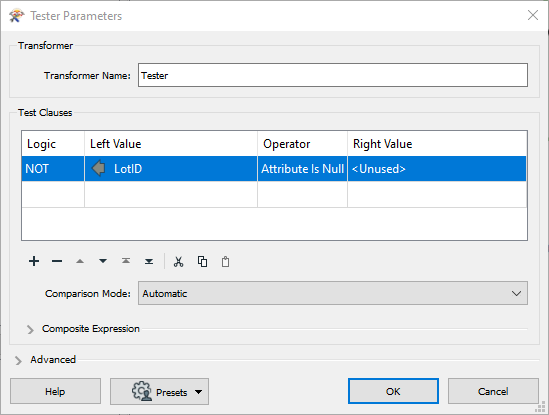This screenshot has width=549, height=415.
Task: Click the OK button
Action: [393, 391]
